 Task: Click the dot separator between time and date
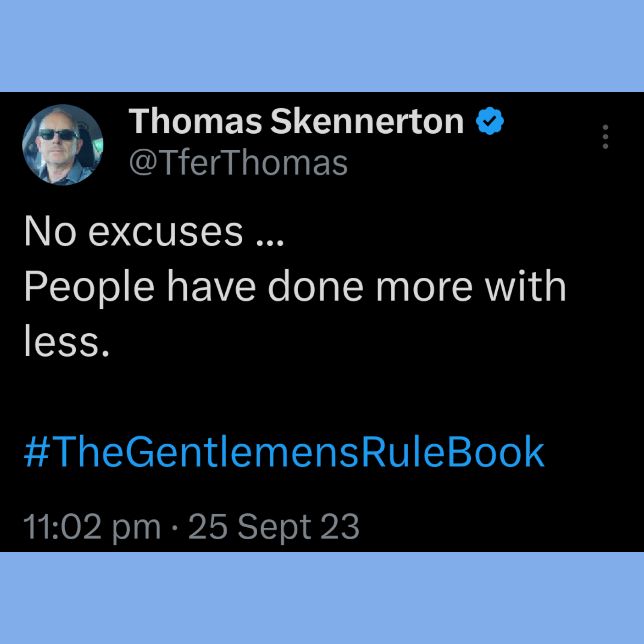174,527
